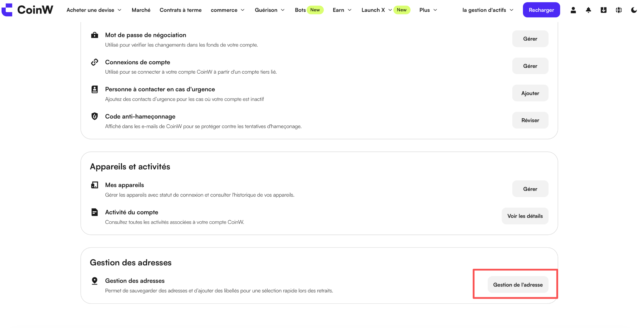The image size is (644, 328).
Task: Open the user profile icon
Action: pyautogui.click(x=573, y=10)
